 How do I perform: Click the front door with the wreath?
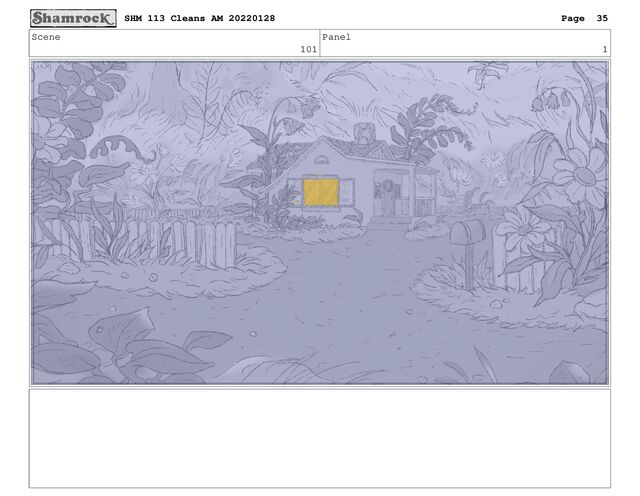(388, 198)
